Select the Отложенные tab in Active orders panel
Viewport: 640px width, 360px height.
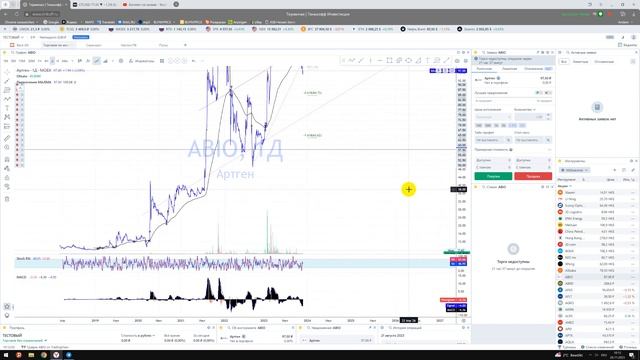[x=604, y=62]
